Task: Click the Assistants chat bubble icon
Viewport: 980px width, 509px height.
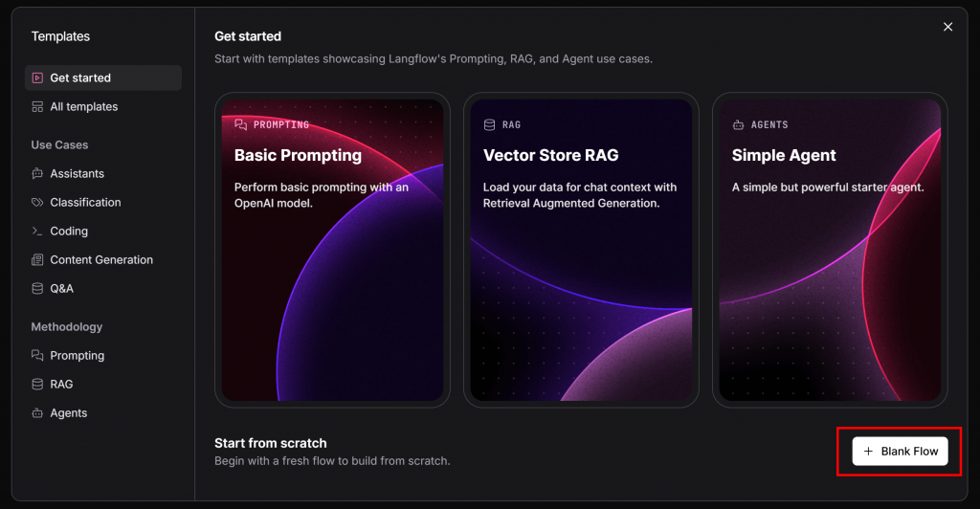Action: 37,174
